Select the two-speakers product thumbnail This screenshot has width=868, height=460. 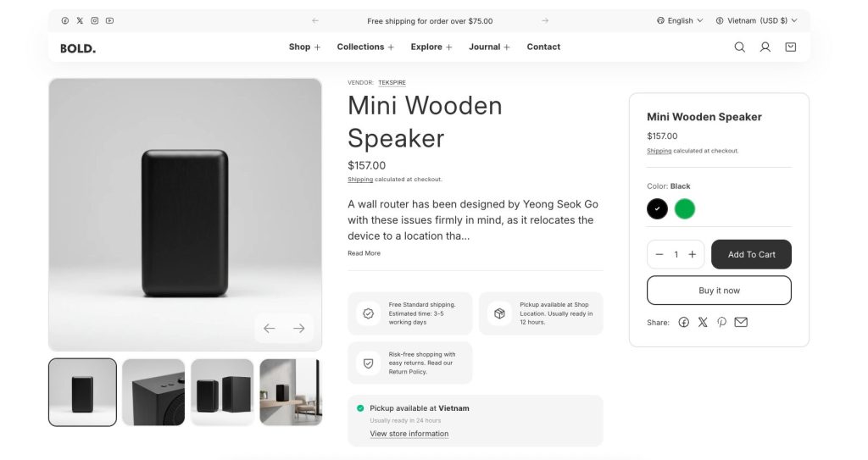(x=222, y=392)
